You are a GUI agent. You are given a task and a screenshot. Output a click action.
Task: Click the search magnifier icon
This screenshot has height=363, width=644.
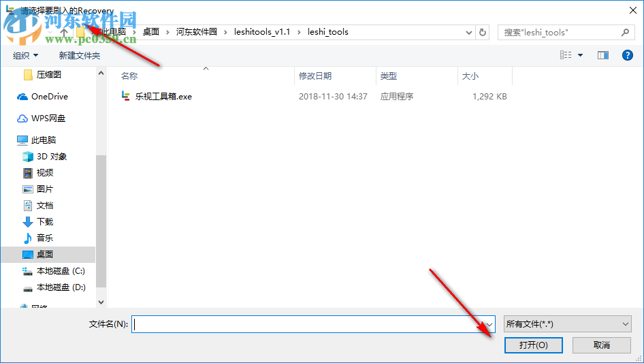pyautogui.click(x=625, y=32)
